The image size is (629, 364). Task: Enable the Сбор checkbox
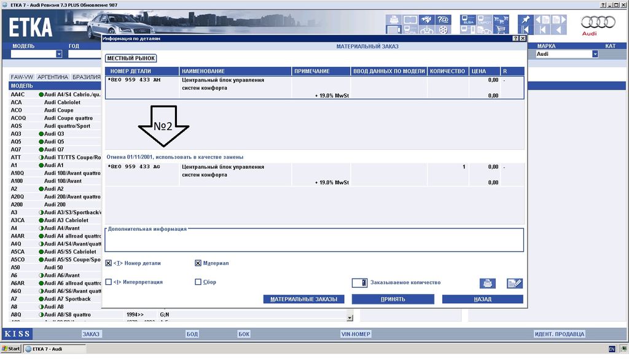[198, 282]
